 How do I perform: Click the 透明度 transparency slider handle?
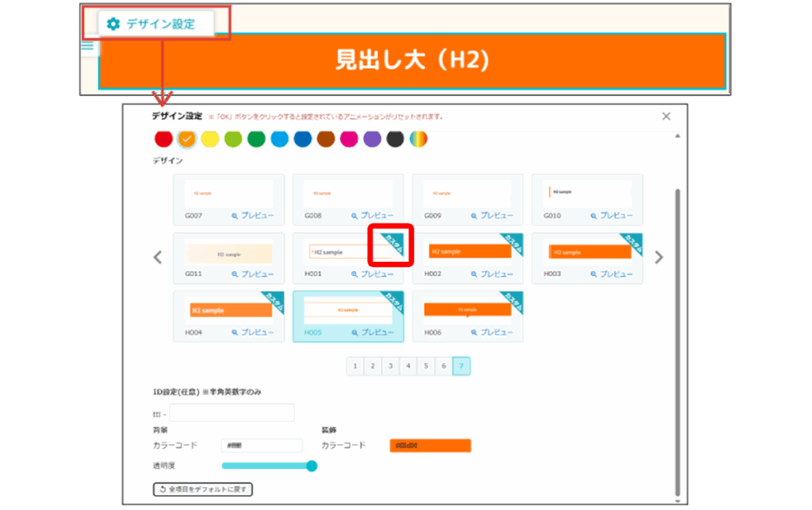(312, 466)
